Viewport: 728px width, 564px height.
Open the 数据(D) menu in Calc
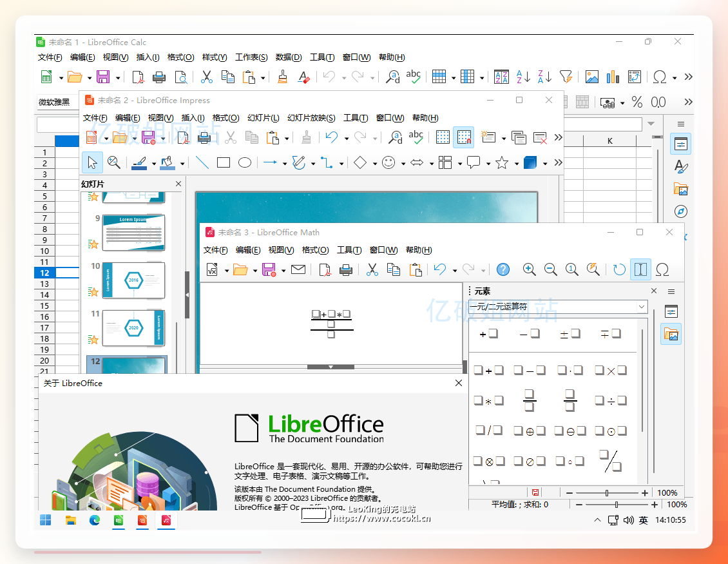(x=289, y=57)
